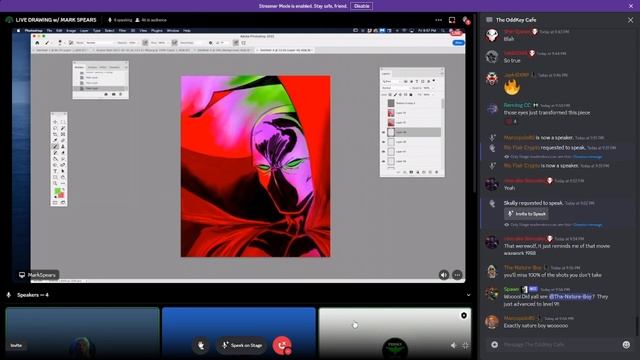Open the Layers panel flyout menu

click(x=441, y=74)
